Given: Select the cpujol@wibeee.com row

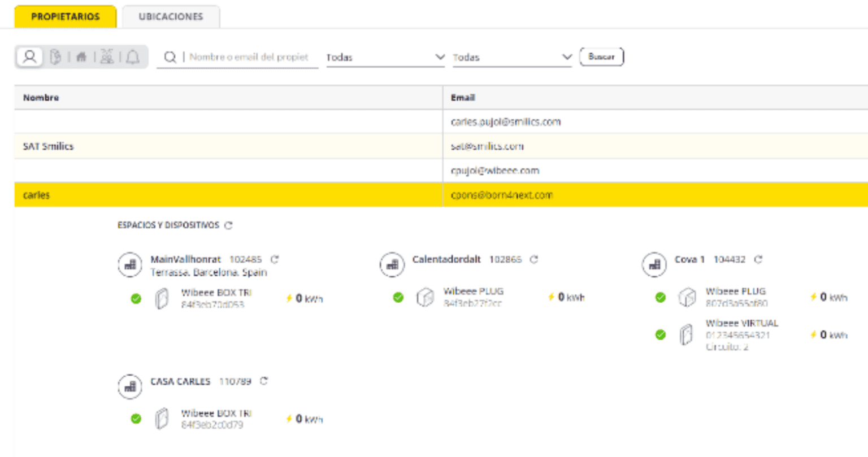Looking at the screenshot, I should [x=494, y=171].
